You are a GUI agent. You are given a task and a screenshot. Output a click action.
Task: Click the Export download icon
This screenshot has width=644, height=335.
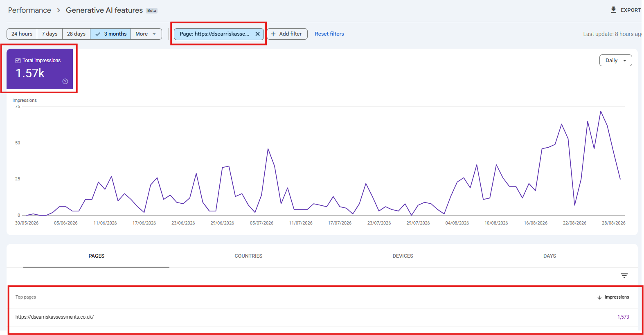point(613,10)
